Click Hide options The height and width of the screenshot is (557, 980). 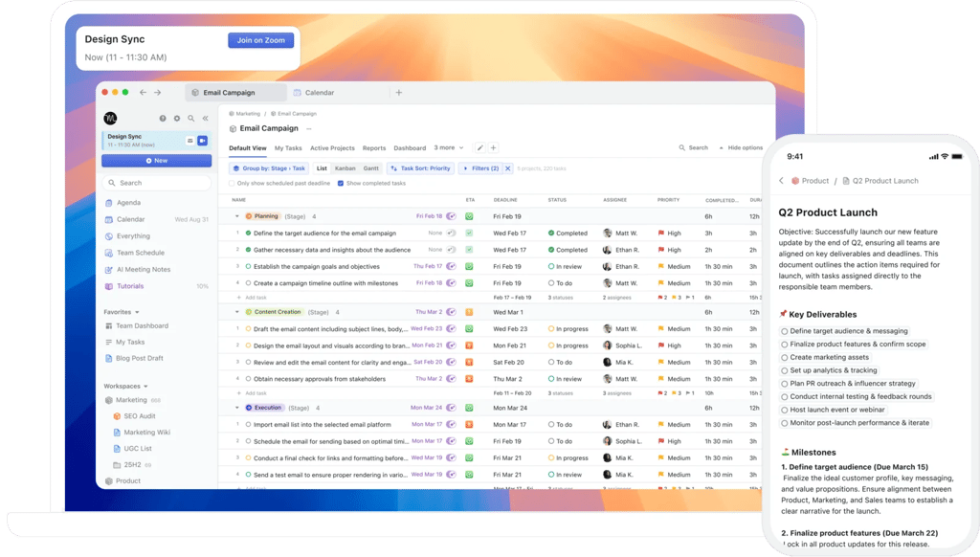click(x=741, y=148)
